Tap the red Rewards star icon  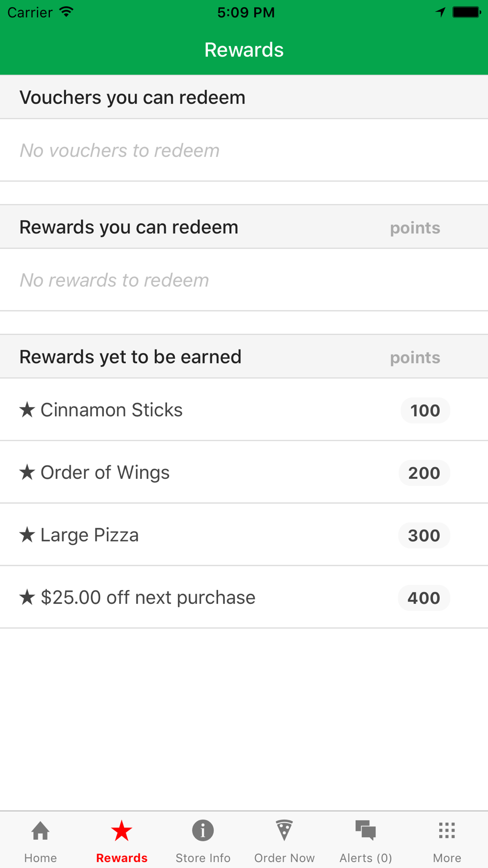point(122,830)
